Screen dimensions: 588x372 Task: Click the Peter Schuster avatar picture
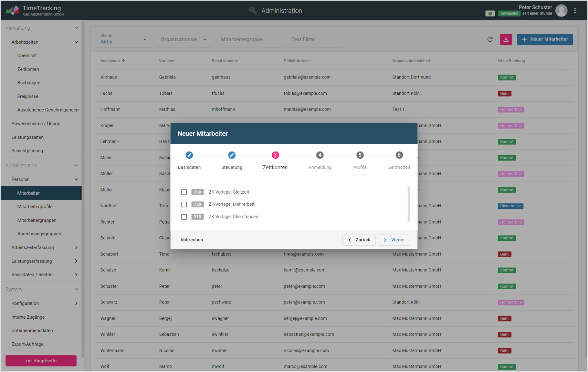coord(561,11)
